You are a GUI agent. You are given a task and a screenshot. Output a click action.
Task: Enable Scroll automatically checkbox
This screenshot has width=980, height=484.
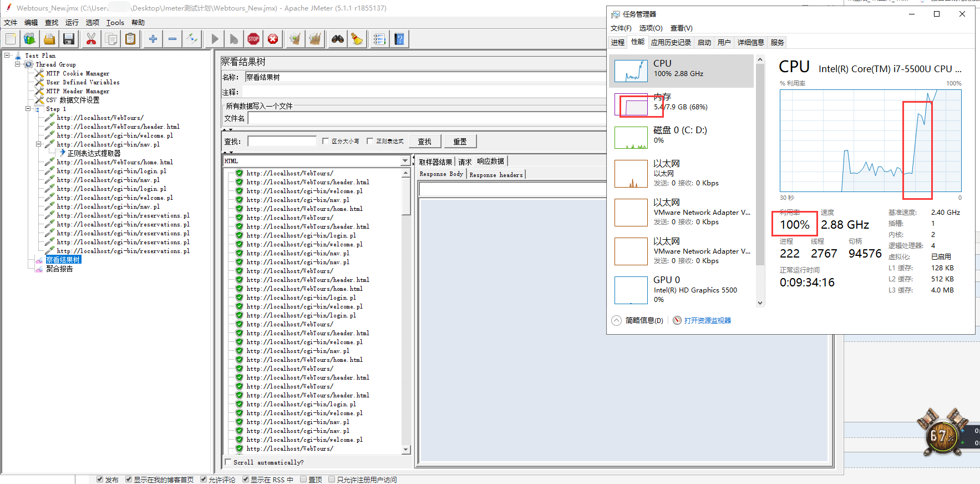(228, 462)
